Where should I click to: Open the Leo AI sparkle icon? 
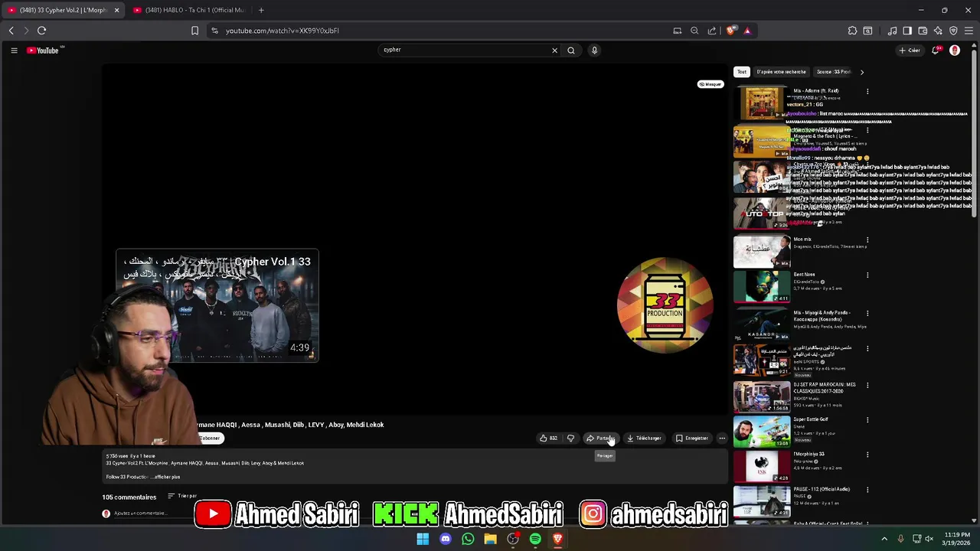click(938, 31)
